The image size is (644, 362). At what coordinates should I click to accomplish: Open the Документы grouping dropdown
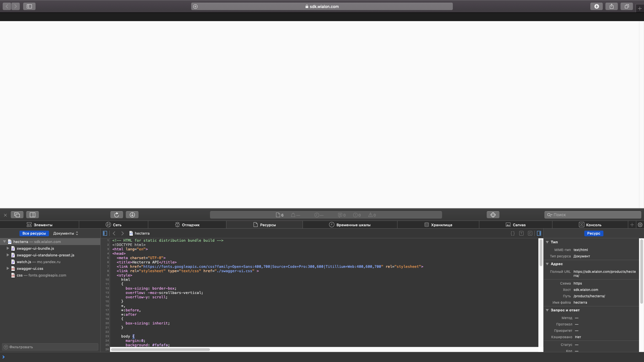(x=65, y=233)
